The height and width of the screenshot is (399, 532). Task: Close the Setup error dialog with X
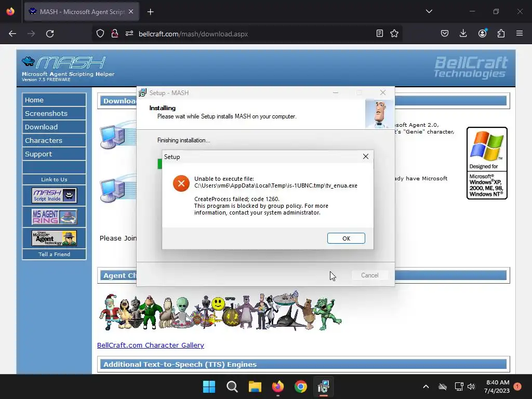click(365, 156)
